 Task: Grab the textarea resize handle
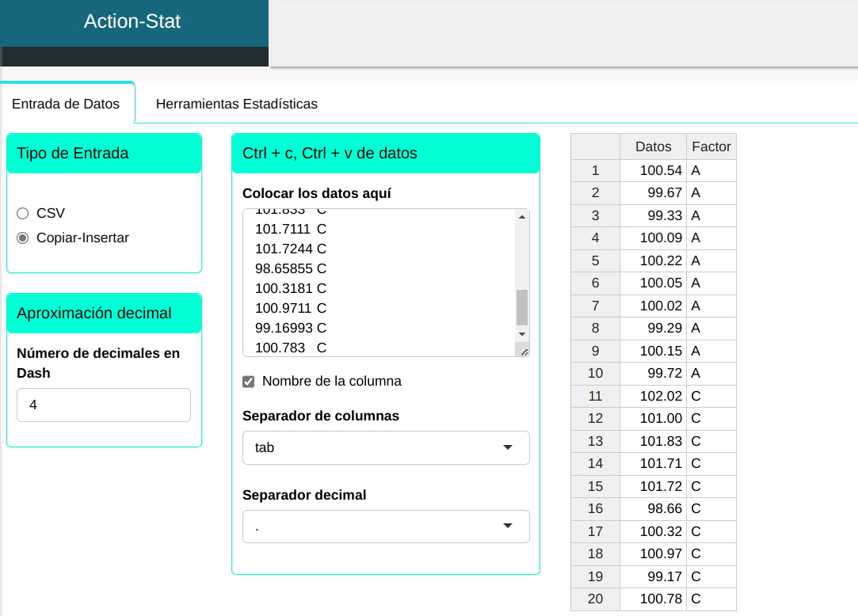523,351
